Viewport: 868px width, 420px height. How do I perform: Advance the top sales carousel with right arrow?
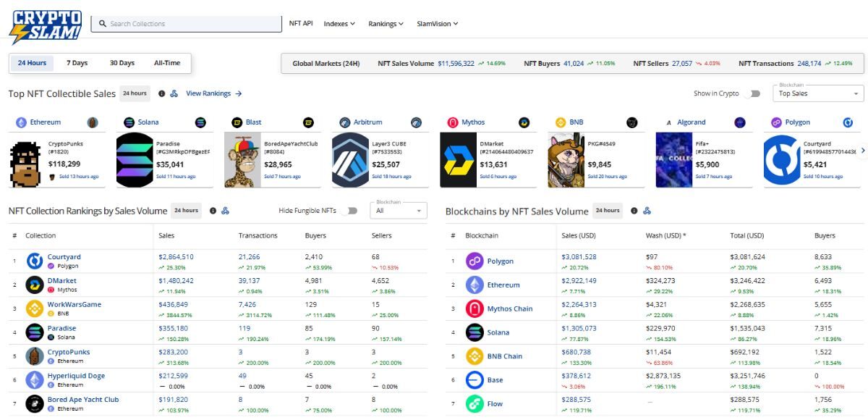[x=862, y=150]
